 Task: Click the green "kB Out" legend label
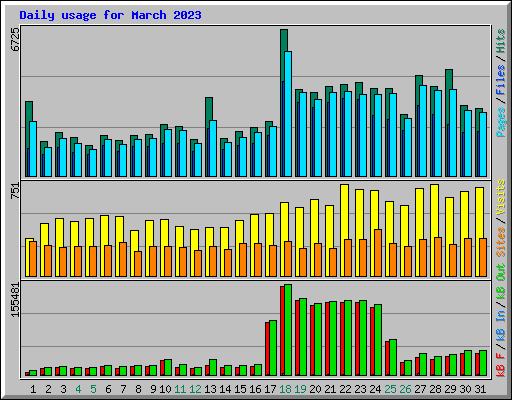coord(501,280)
